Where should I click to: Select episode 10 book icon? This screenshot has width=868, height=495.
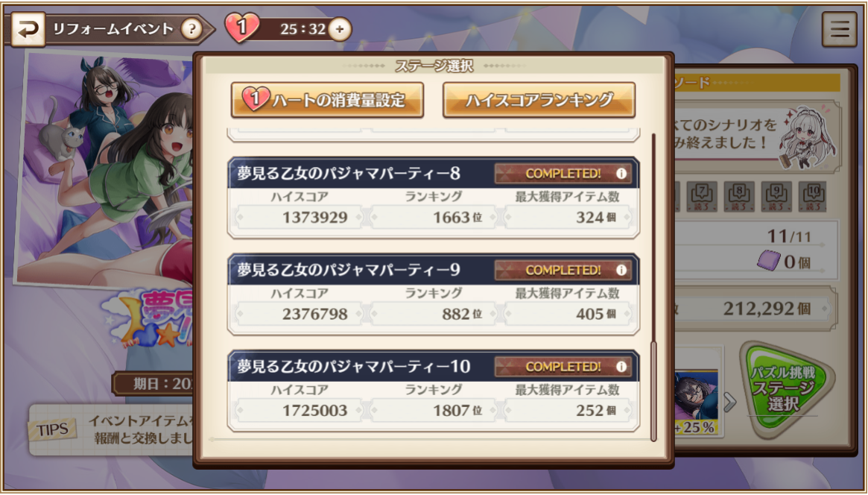click(813, 196)
